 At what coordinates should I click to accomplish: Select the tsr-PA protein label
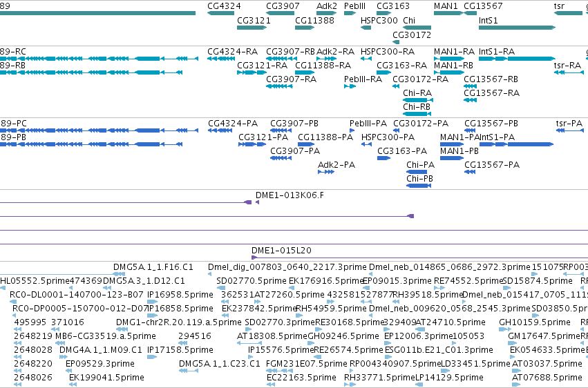tap(569, 124)
